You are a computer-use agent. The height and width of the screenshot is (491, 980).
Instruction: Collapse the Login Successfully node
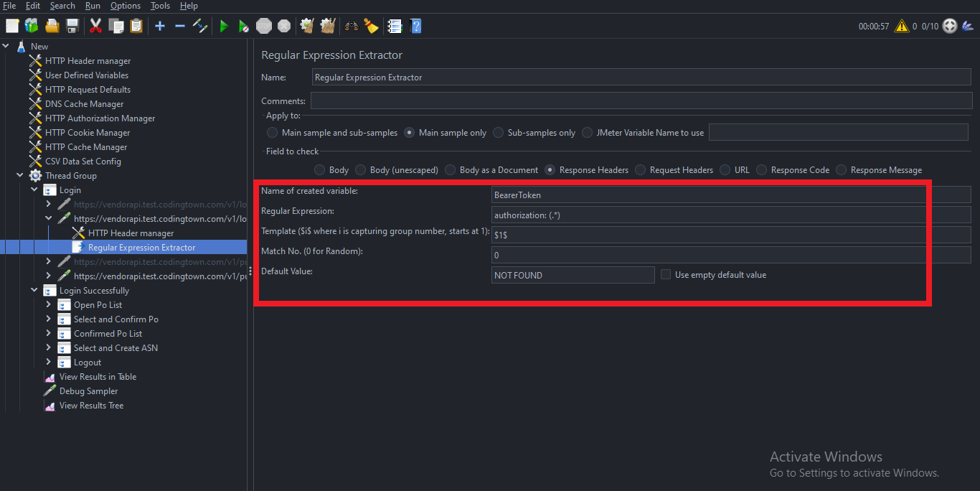(x=34, y=291)
